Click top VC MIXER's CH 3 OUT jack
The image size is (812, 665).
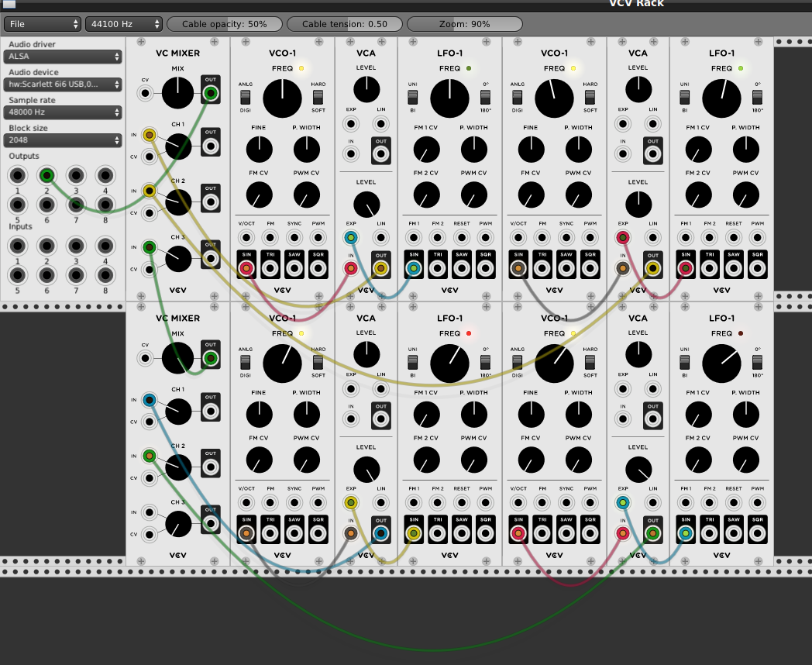click(x=210, y=258)
